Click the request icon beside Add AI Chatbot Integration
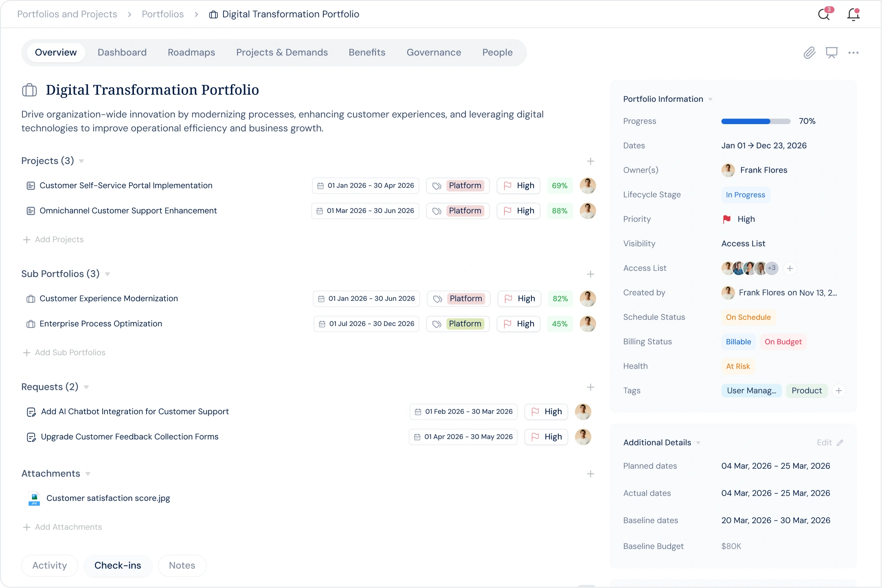 31,412
